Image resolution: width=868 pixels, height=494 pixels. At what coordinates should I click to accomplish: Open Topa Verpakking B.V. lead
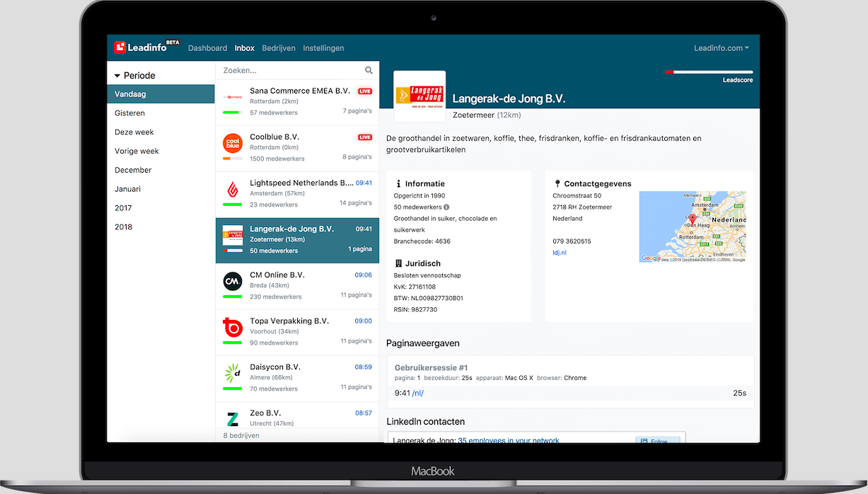[x=297, y=333]
